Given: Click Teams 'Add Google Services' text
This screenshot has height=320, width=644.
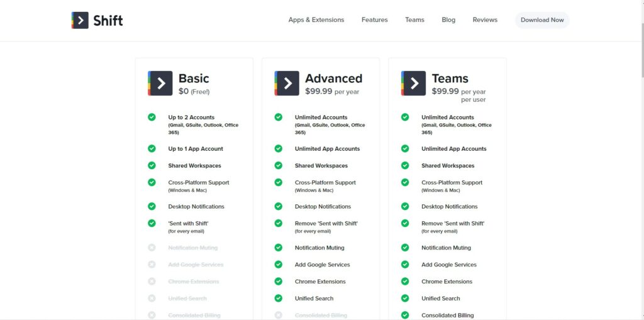Looking at the screenshot, I should point(449,265).
